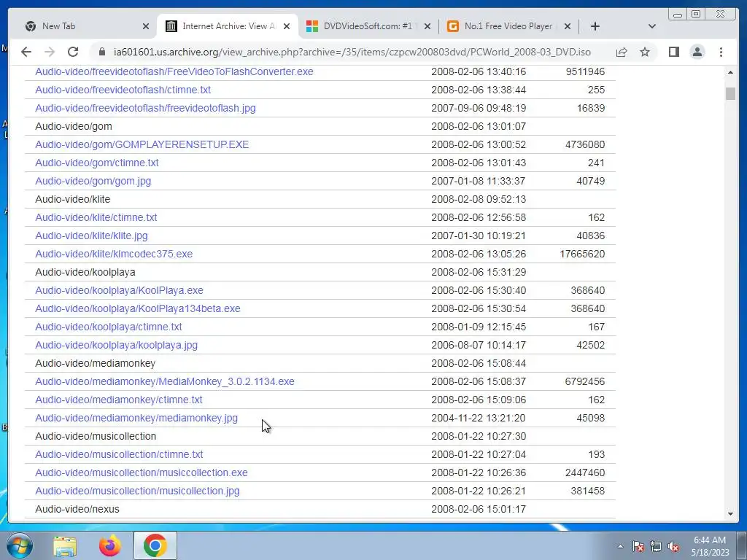747x560 pixels.
Task: Close the Internet Archive tab
Action: click(x=286, y=27)
